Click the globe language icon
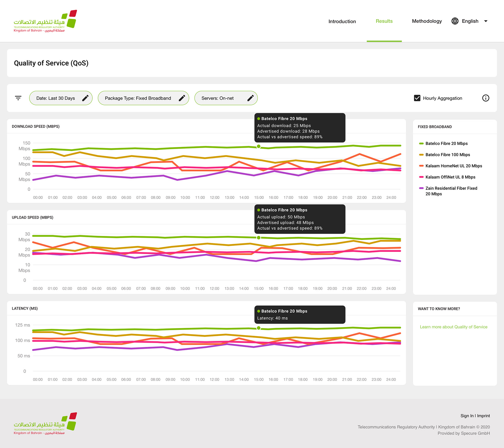This screenshot has width=504, height=448. click(x=455, y=21)
